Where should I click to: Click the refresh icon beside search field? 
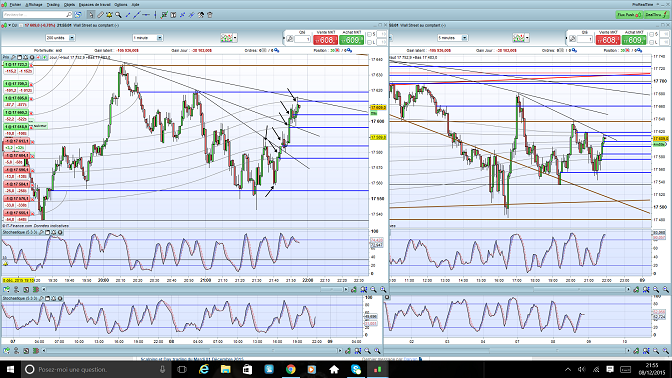pyautogui.click(x=78, y=15)
